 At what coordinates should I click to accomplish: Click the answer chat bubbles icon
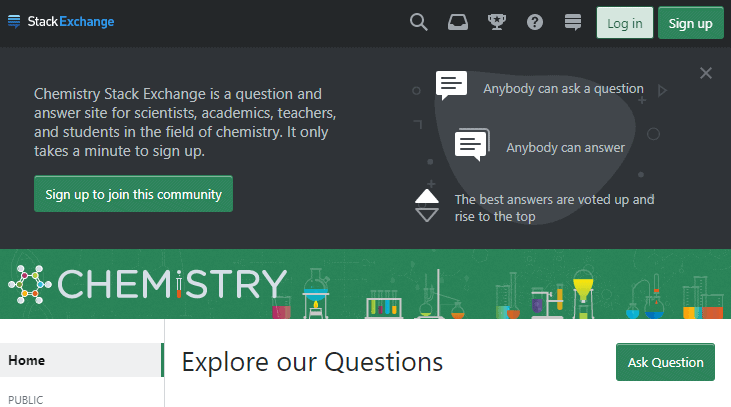[x=472, y=145]
